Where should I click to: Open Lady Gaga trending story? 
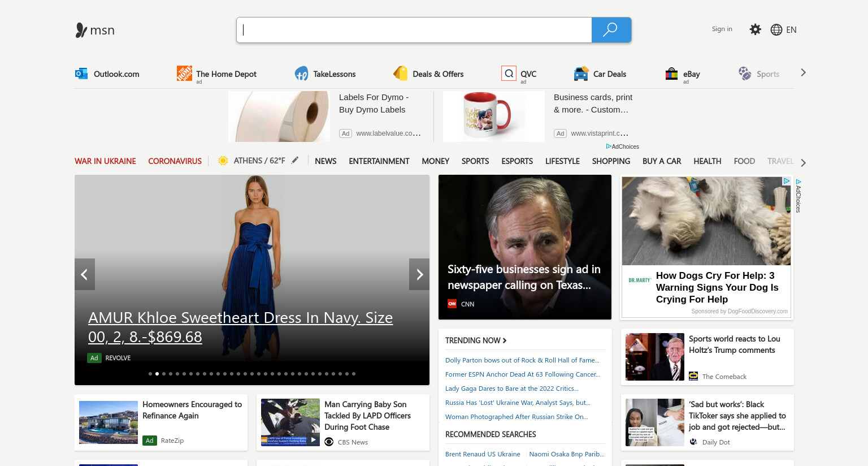click(x=512, y=389)
